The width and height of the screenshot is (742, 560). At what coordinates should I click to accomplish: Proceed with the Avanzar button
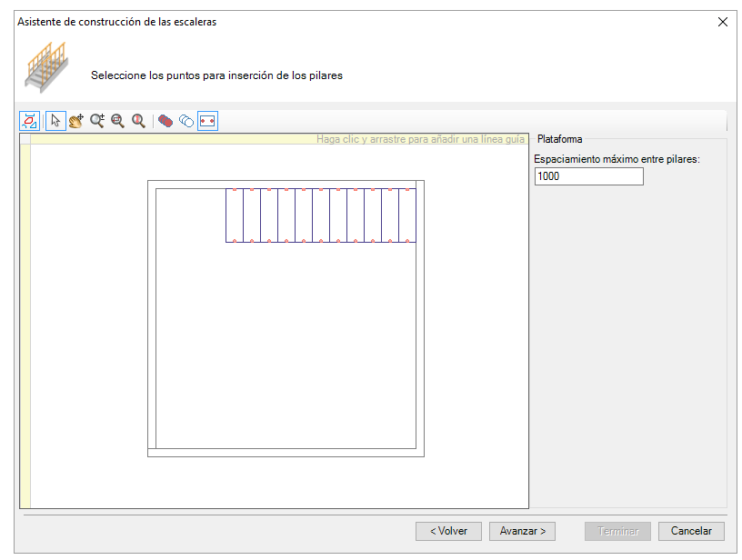[523, 531]
